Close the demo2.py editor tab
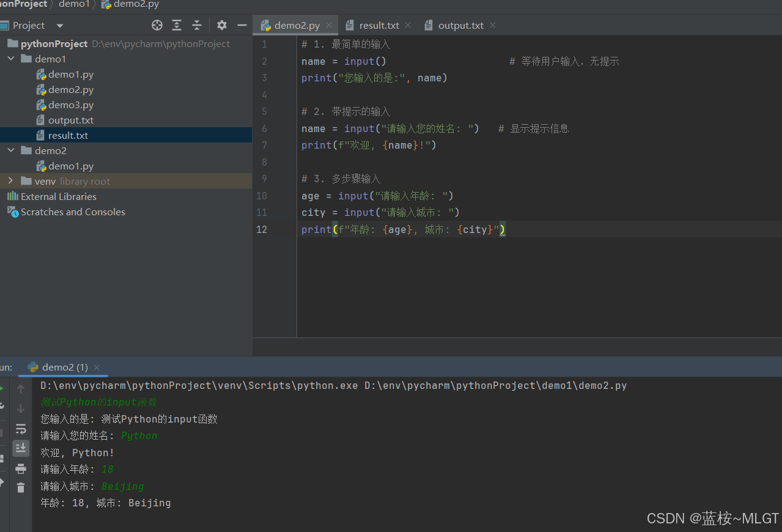 [x=328, y=25]
